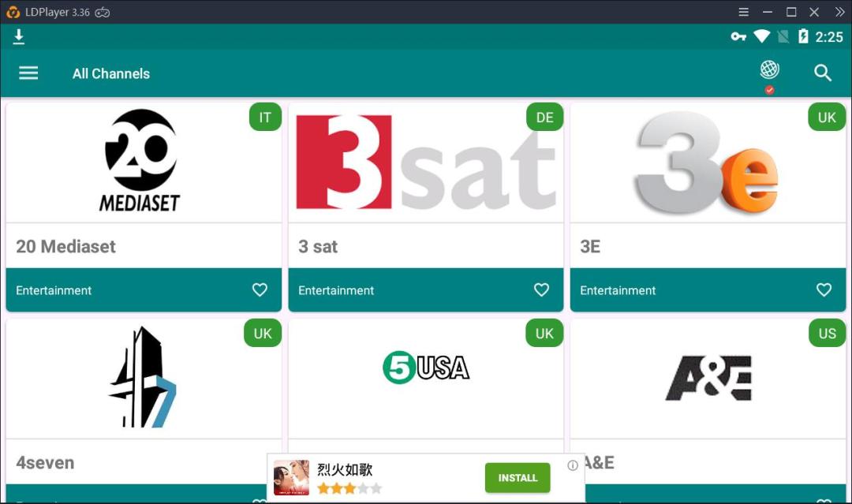The height and width of the screenshot is (504, 852).
Task: Tap the battery charging status icon
Action: pyautogui.click(x=803, y=36)
